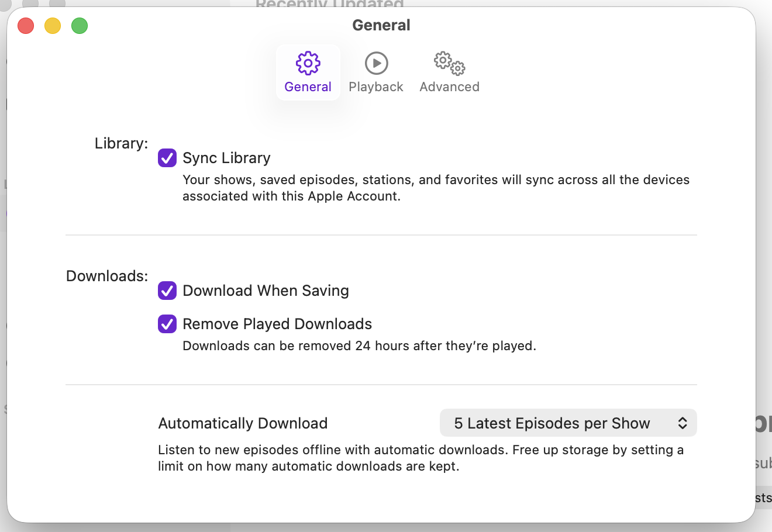Click the Download When Saving label text
This screenshot has width=772, height=532.
click(x=266, y=291)
